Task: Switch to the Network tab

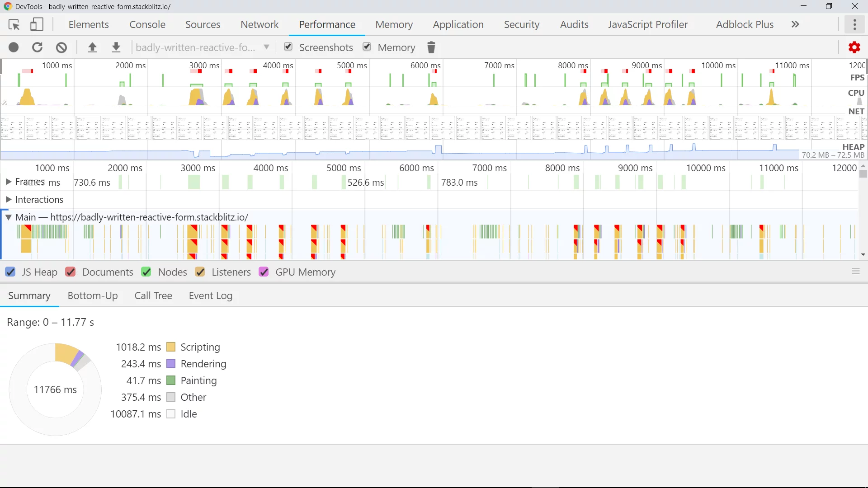Action: click(x=259, y=24)
